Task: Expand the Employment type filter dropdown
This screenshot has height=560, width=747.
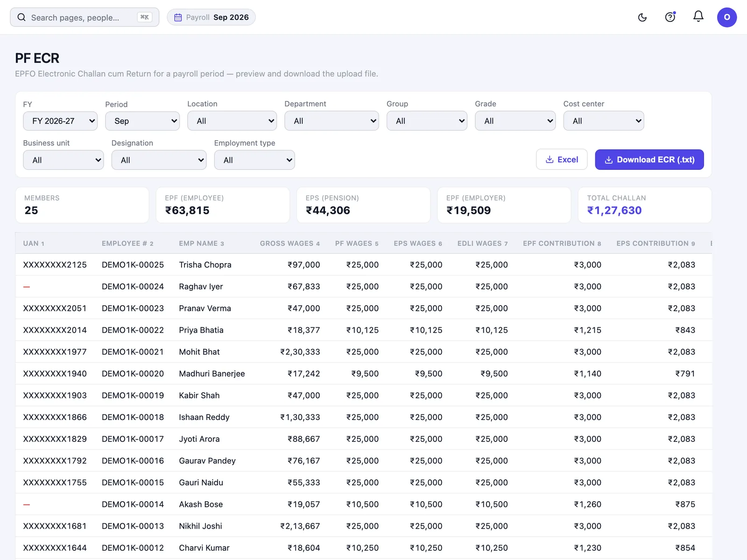Action: pyautogui.click(x=254, y=160)
